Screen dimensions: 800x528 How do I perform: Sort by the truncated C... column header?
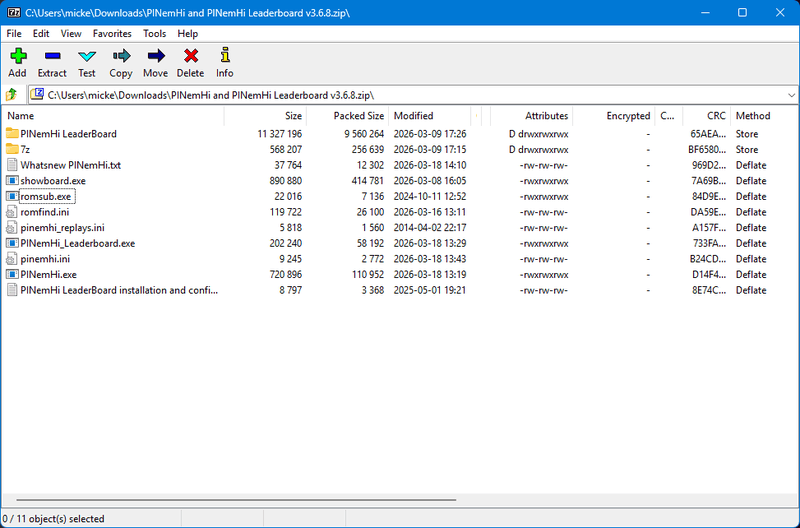tap(668, 116)
